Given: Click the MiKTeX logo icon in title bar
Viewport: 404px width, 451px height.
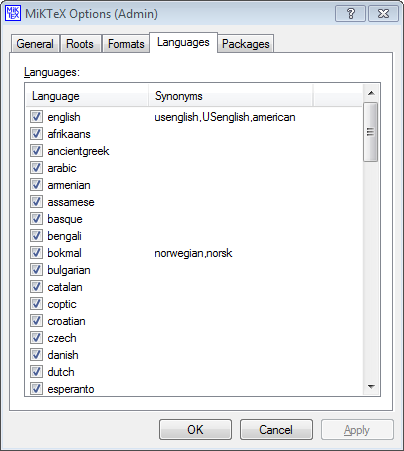Looking at the screenshot, I should [x=13, y=14].
